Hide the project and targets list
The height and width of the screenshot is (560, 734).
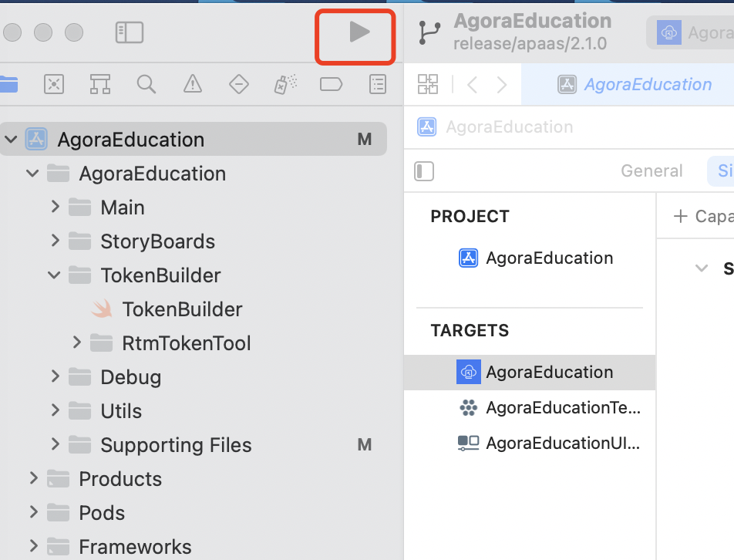[x=424, y=171]
